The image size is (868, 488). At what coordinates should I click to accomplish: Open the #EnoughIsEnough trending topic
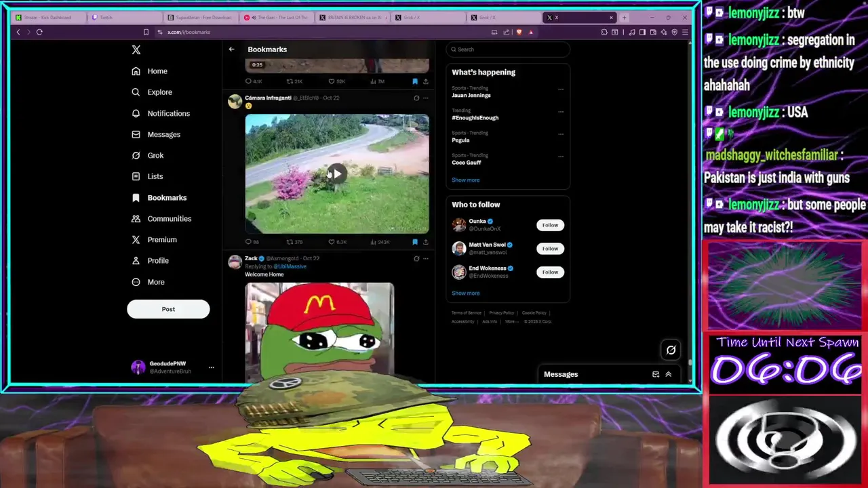coord(475,118)
